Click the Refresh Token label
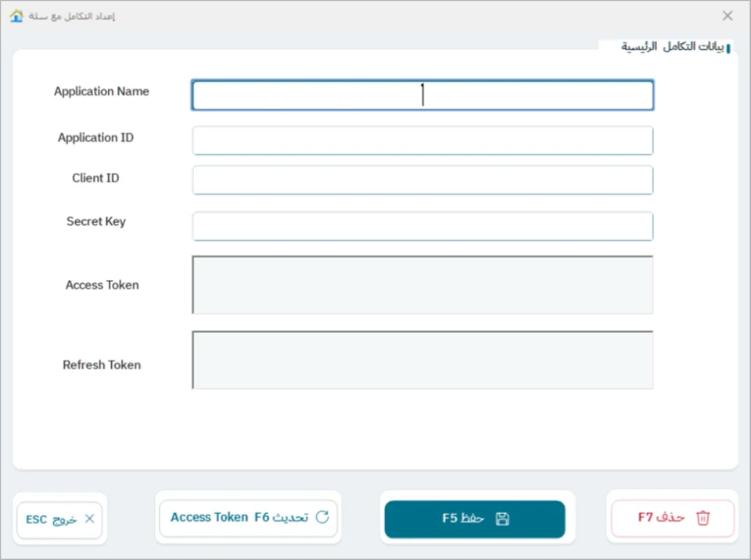751x560 pixels. (x=102, y=365)
